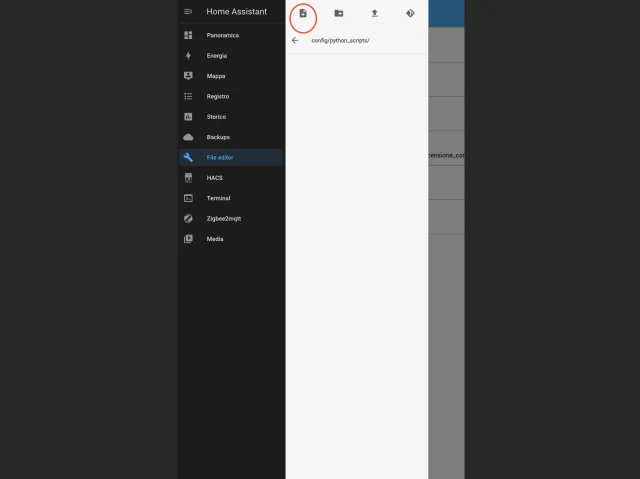The width and height of the screenshot is (640, 479).
Task: Click the wrench icon beside File editor
Action: coord(188,157)
